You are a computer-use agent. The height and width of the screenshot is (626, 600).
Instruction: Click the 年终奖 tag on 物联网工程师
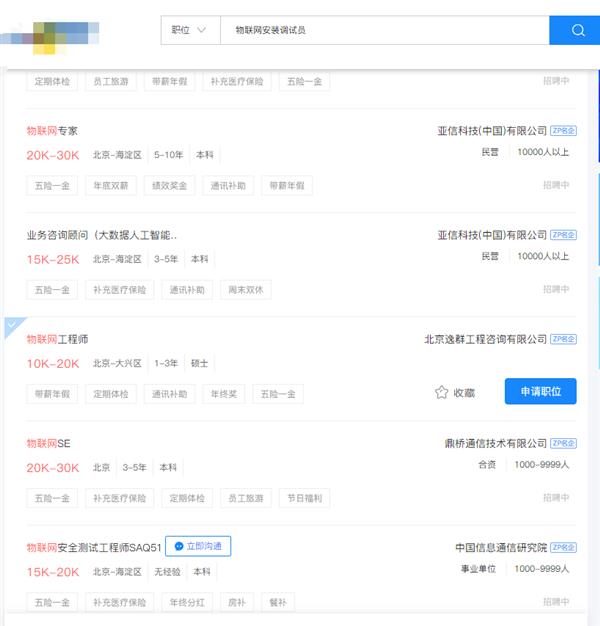[x=224, y=394]
